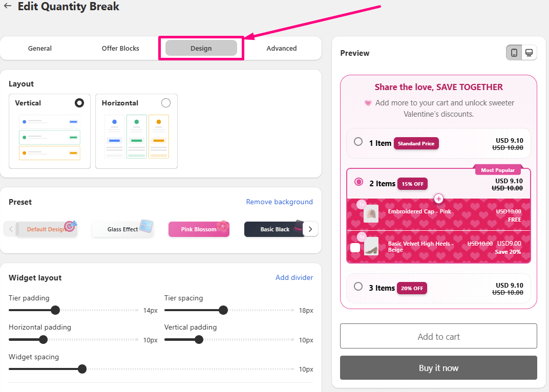The height and width of the screenshot is (392, 549).
Task: Choose the 3 Items tier radio button
Action: click(x=358, y=286)
